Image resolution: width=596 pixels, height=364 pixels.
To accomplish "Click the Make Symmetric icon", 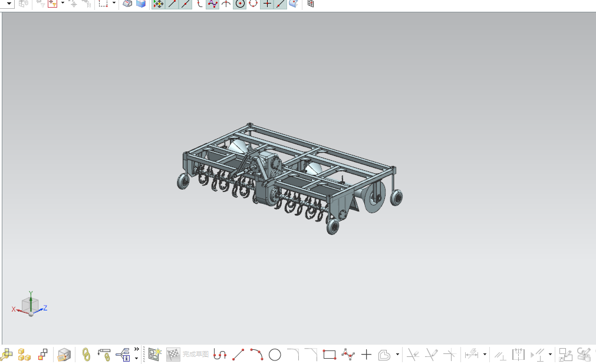I will [518, 355].
